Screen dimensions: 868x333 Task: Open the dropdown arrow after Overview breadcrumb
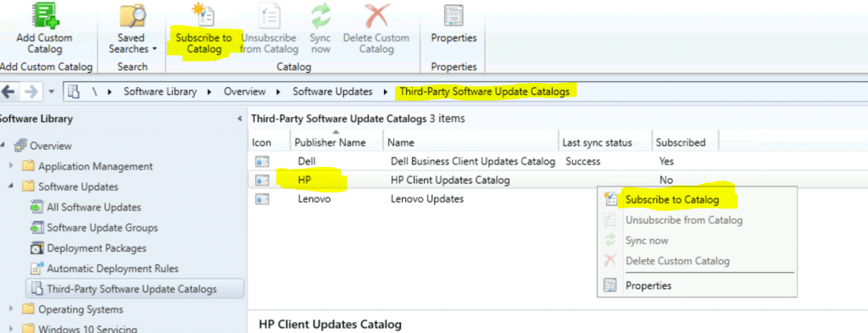click(x=279, y=92)
